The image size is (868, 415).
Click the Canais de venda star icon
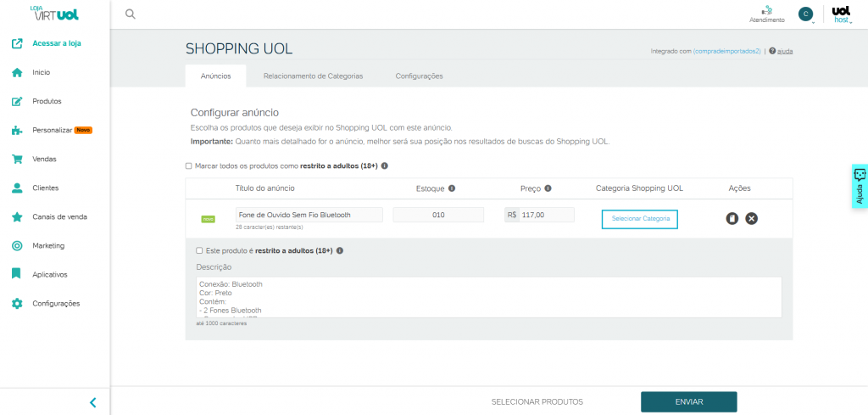pos(17,216)
